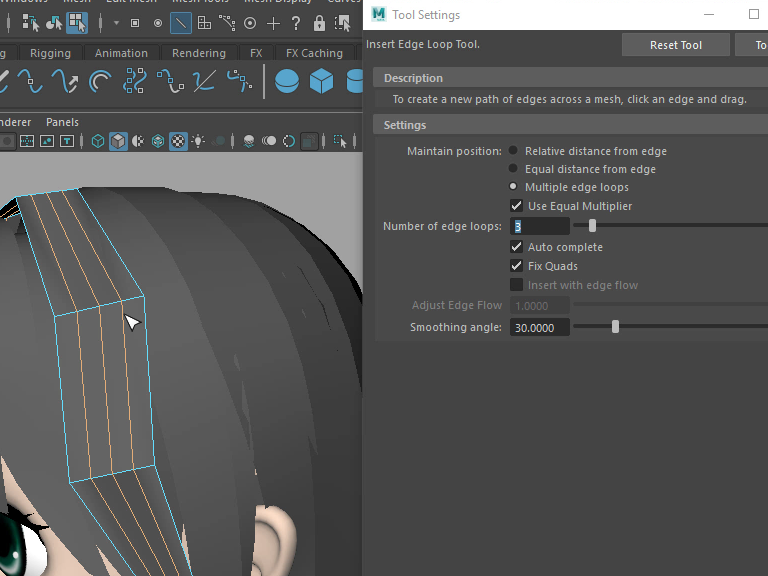Click the polygon cube shelf icon

(321, 81)
